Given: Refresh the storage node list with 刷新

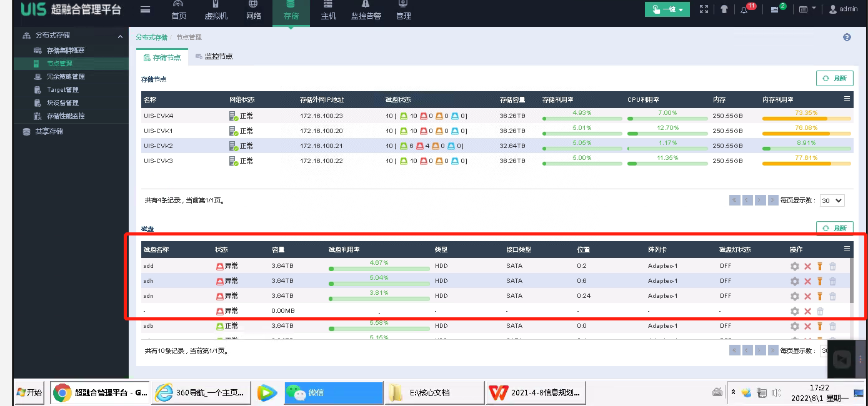Looking at the screenshot, I should [x=835, y=79].
